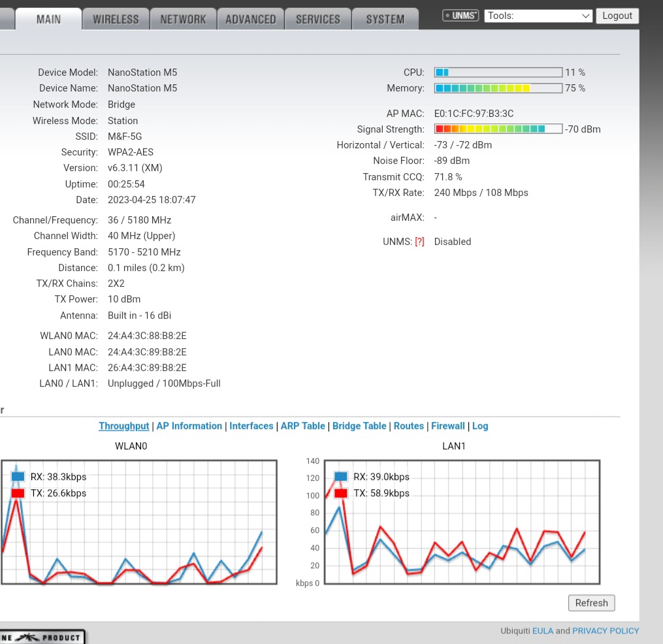Image resolution: width=663 pixels, height=644 pixels.
Task: Show the Firewall link
Action: (448, 426)
